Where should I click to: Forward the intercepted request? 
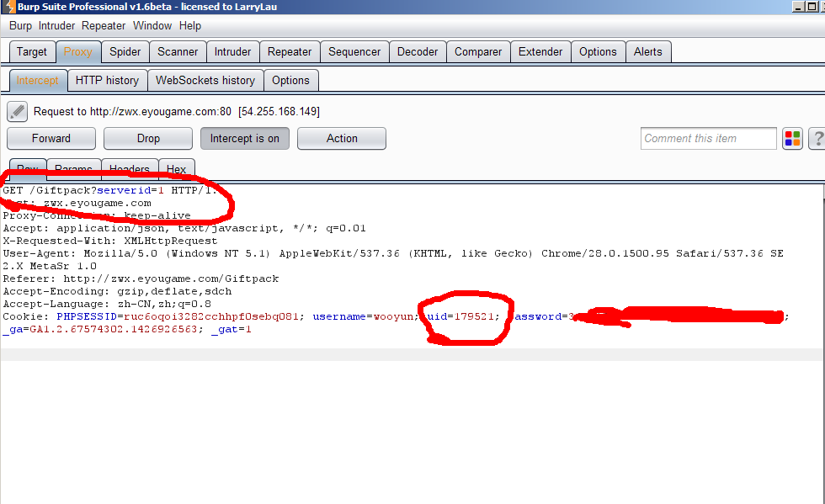point(51,138)
